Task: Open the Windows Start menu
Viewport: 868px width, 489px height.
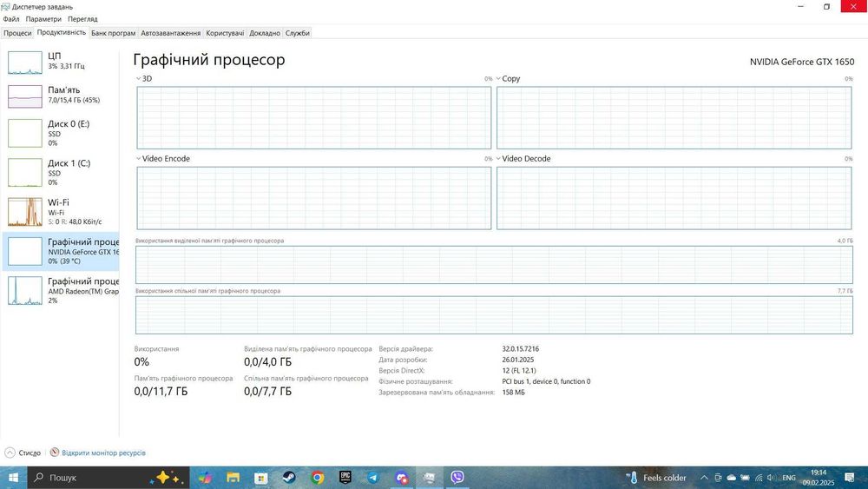Action: point(13,478)
